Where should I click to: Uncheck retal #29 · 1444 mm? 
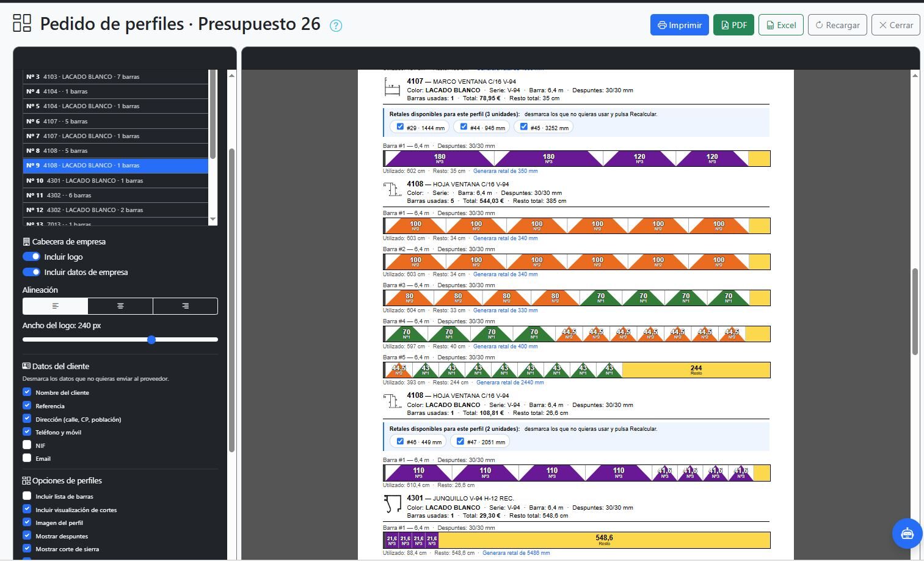click(x=400, y=127)
